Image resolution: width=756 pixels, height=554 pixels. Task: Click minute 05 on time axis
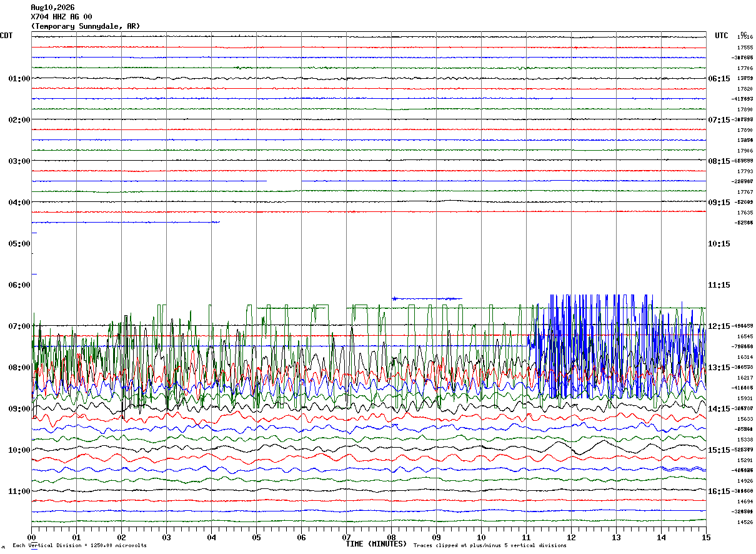coord(256,537)
